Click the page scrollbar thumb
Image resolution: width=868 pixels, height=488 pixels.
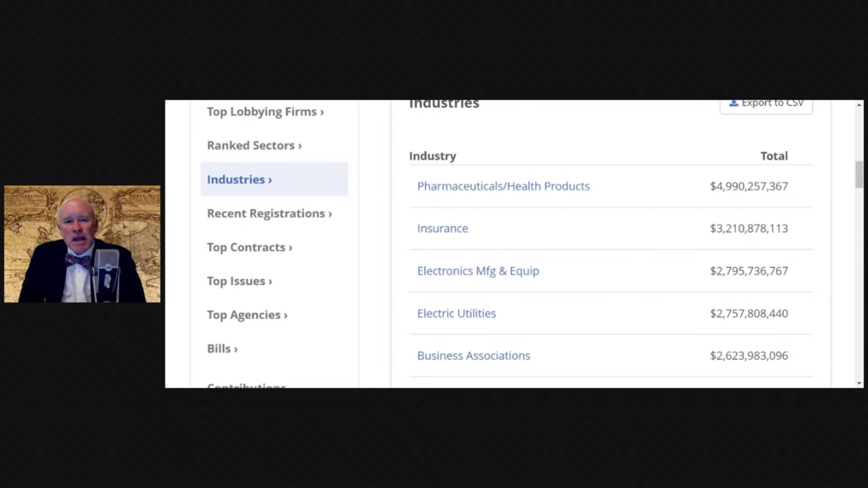tap(859, 174)
